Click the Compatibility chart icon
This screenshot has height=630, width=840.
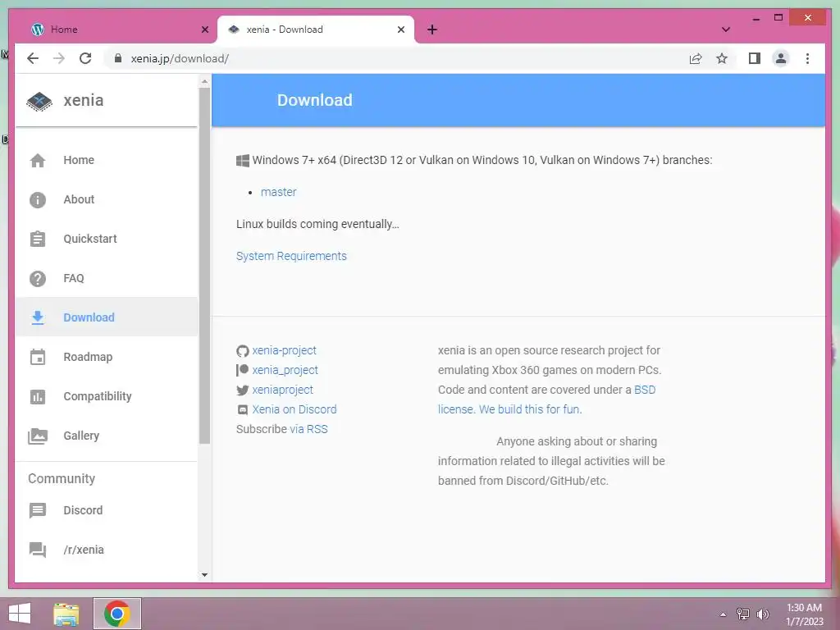tap(38, 396)
